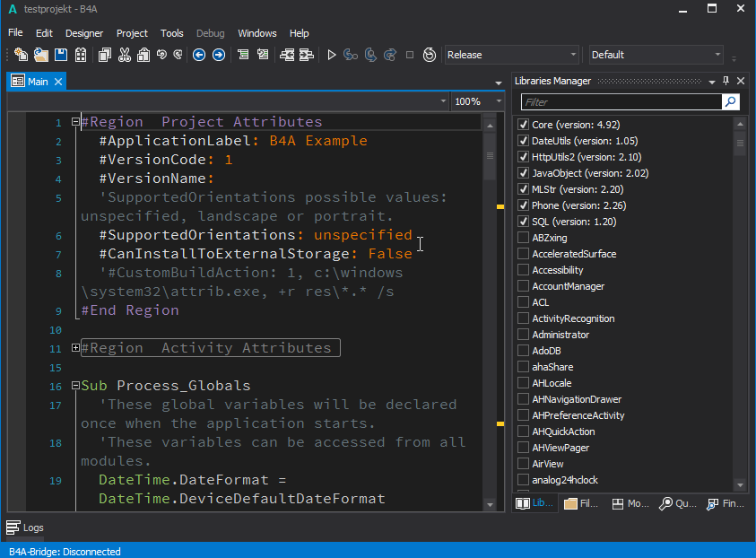
Task: Click the search icon beside Filter
Action: click(x=731, y=102)
